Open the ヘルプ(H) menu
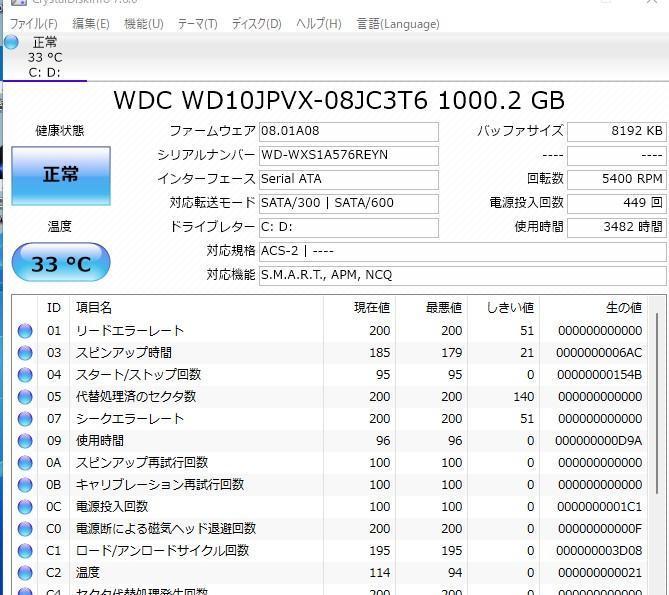 (319, 24)
